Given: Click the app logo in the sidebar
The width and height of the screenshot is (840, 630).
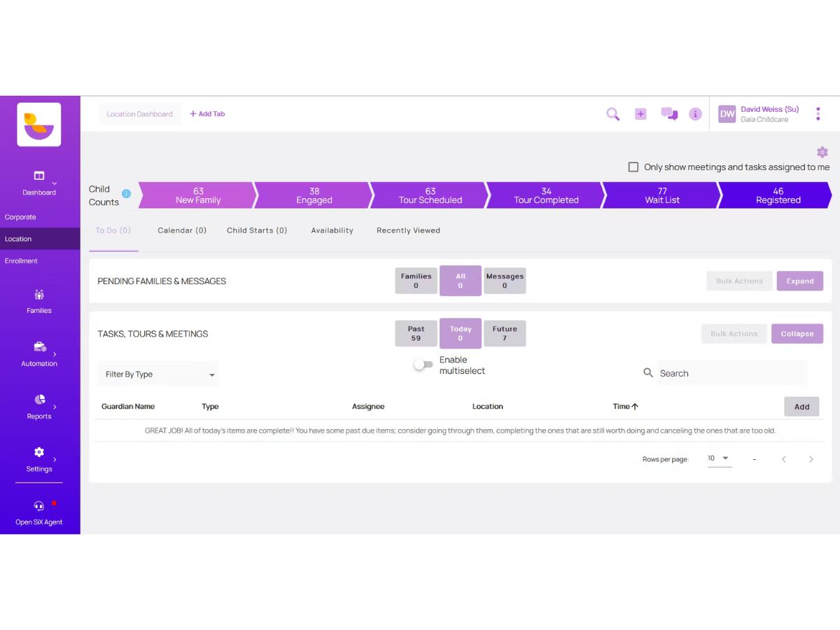Looking at the screenshot, I should (39, 125).
